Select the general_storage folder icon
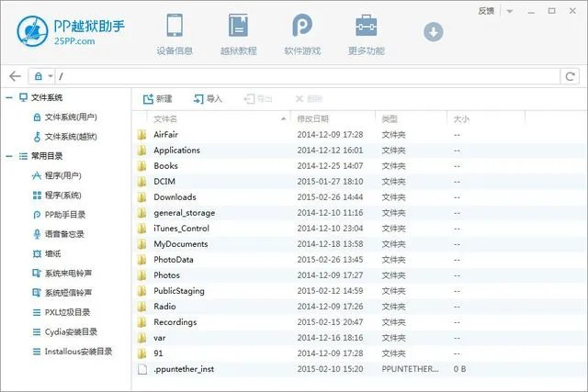Image resolution: width=588 pixels, height=392 pixels. point(141,213)
